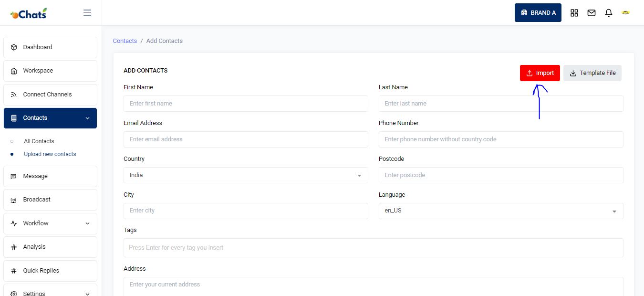Click the red Import button
644x296 pixels.
pyautogui.click(x=540, y=73)
